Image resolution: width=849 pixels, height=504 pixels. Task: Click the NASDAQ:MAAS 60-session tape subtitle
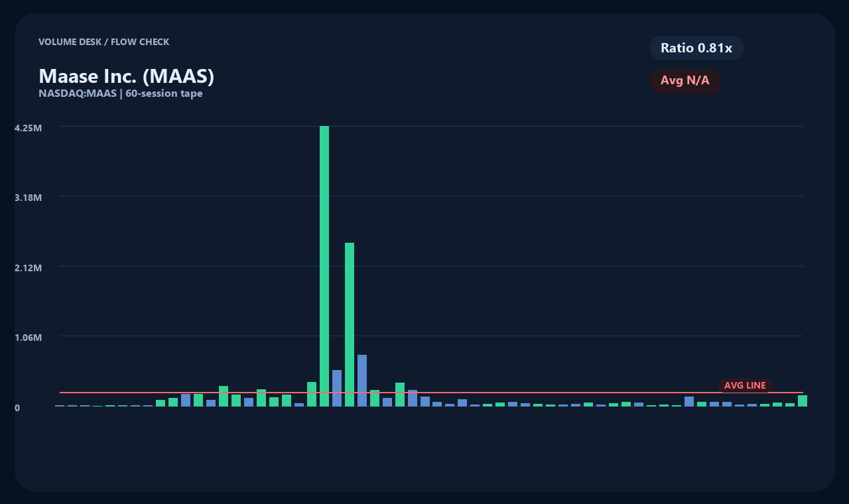[121, 94]
